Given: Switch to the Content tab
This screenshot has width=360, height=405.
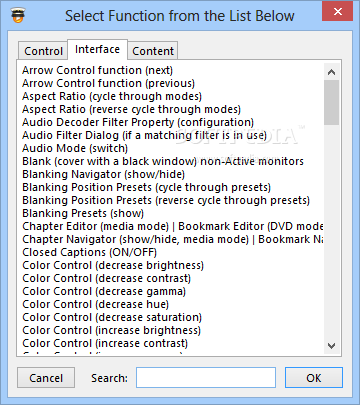Looking at the screenshot, I should [153, 51].
